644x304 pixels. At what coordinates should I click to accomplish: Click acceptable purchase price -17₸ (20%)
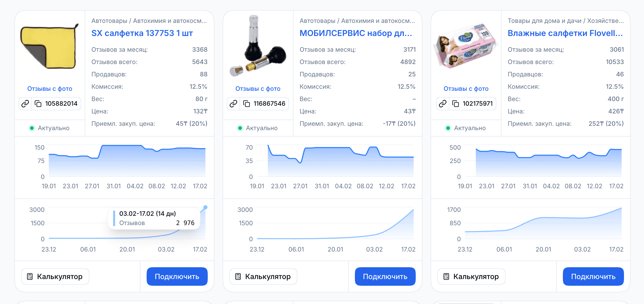(x=399, y=124)
